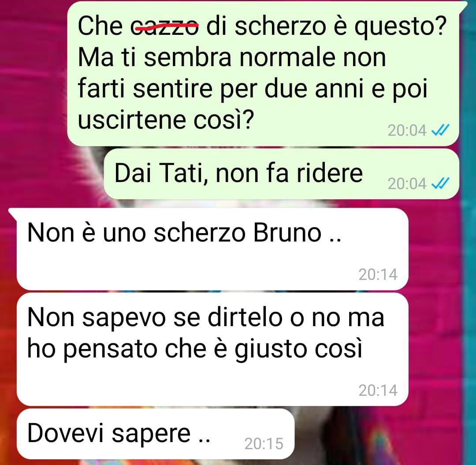The width and height of the screenshot is (476, 465).
Task: Click the red strikethrough over the censored word
Action: [x=166, y=27]
